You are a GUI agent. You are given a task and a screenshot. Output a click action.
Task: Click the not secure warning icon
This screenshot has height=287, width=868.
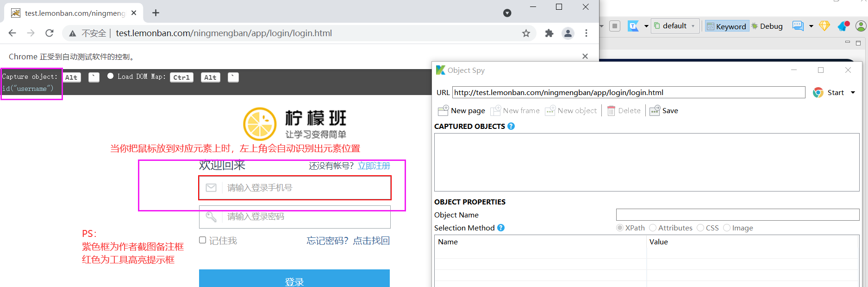[x=73, y=33]
